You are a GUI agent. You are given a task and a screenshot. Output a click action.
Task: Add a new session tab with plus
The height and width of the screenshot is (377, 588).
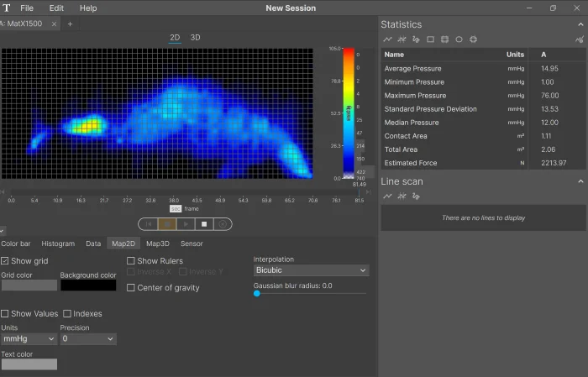[70, 24]
